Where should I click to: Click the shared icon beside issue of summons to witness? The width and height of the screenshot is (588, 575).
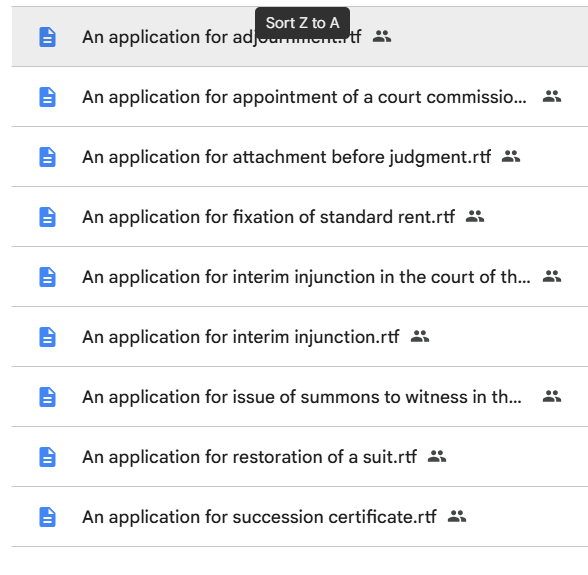coord(552,396)
